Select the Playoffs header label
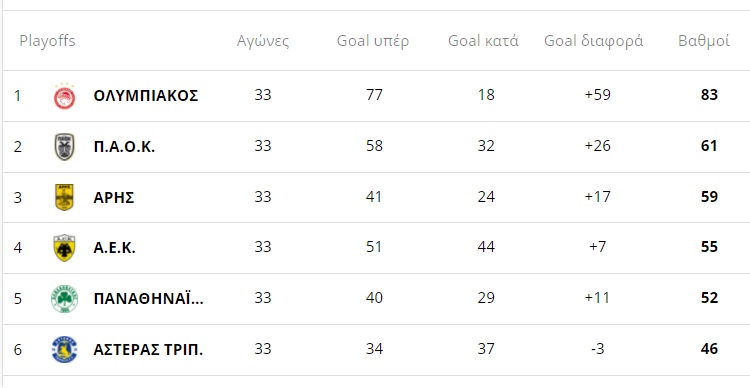 47,41
